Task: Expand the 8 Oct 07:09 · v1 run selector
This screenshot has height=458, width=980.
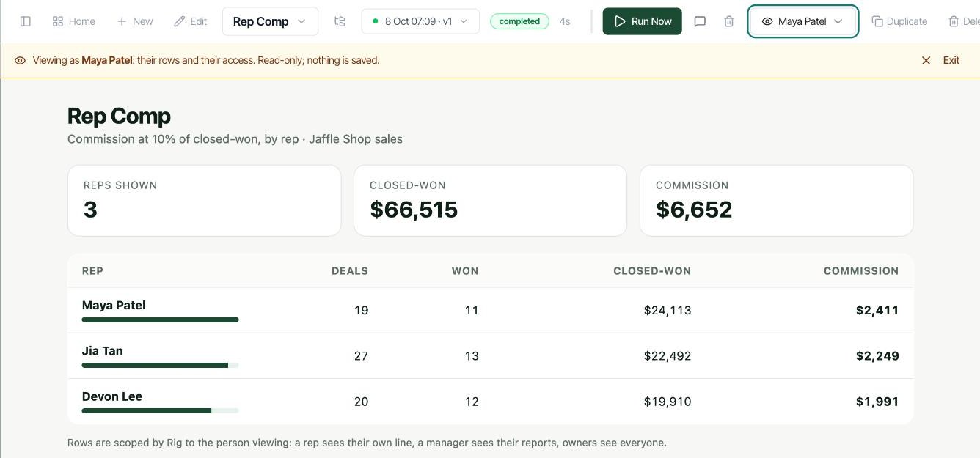Action: point(420,21)
